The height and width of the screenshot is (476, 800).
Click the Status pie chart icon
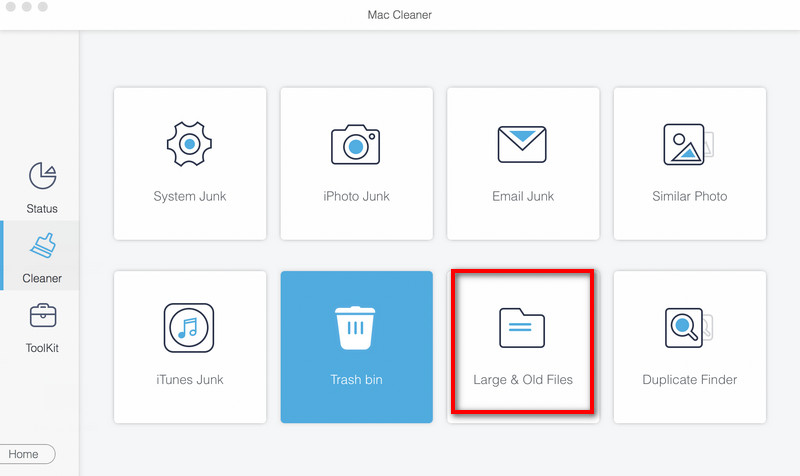pyautogui.click(x=42, y=176)
